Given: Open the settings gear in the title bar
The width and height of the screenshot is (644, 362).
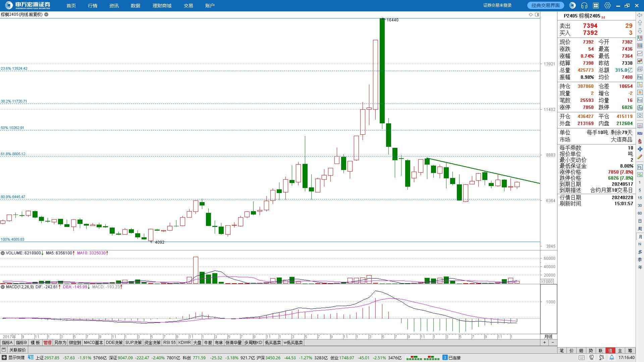Looking at the screenshot, I should [x=607, y=5].
